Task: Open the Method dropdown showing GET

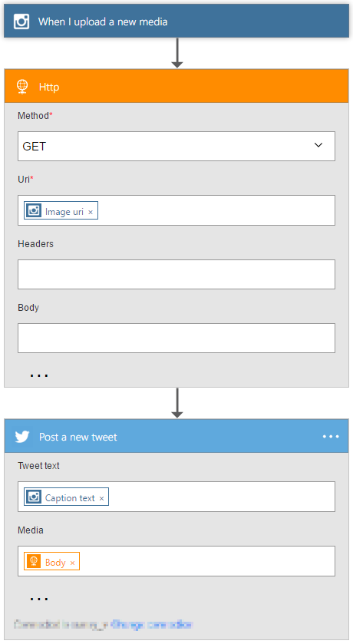Action: click(x=176, y=146)
